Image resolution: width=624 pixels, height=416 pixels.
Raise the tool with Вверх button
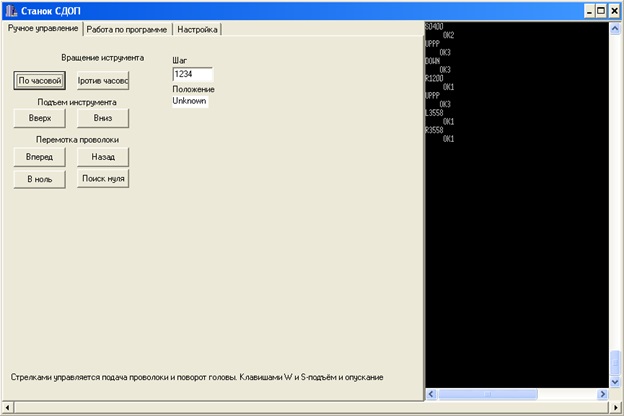point(39,118)
